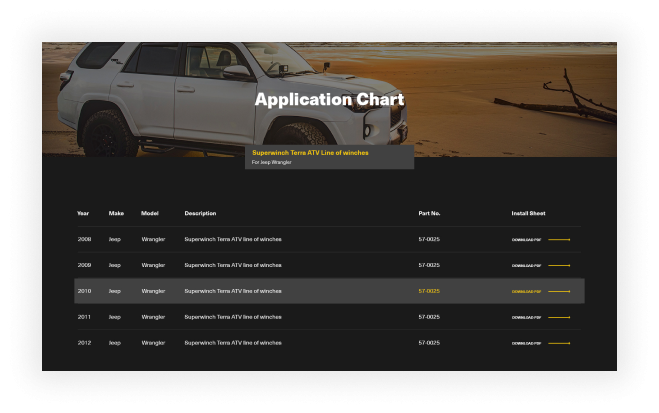Select part number 57-0025 in 2009 row
659x413 pixels.
click(429, 265)
